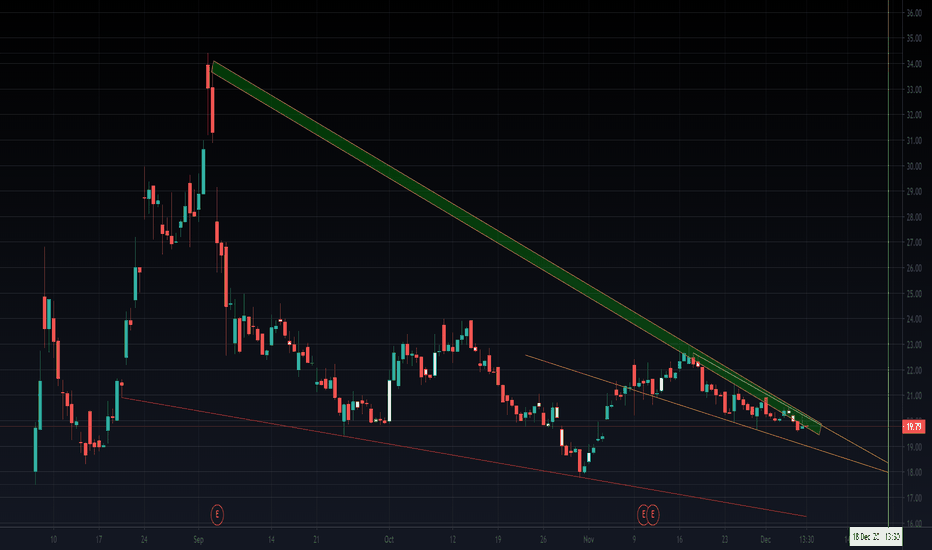This screenshot has height=550, width=932.
Task: Click the 16.00 price axis label
Action: (914, 524)
